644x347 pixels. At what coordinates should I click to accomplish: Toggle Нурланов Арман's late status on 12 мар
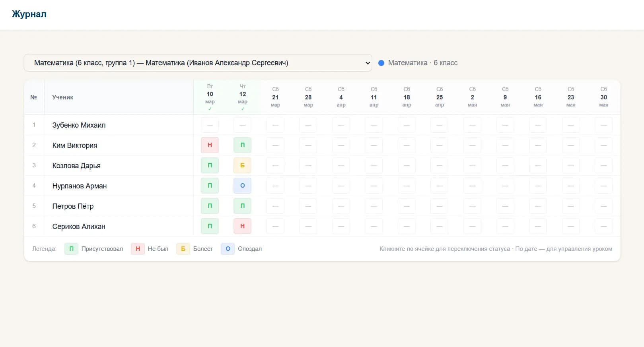coord(242,186)
